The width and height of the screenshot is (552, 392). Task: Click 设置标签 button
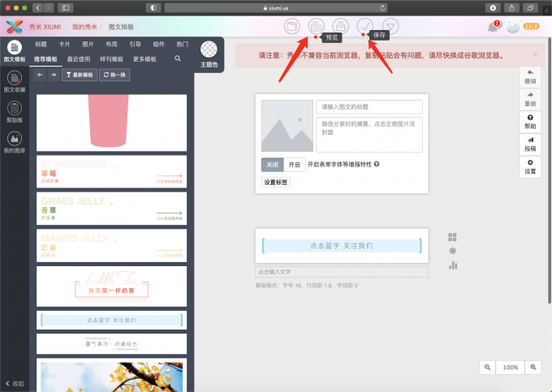tap(276, 182)
